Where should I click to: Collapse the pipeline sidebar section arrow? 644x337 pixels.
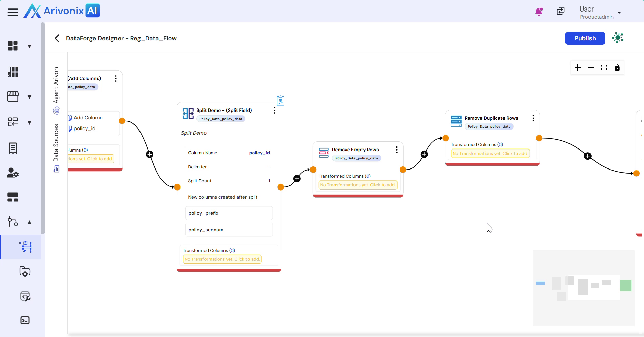(x=29, y=222)
